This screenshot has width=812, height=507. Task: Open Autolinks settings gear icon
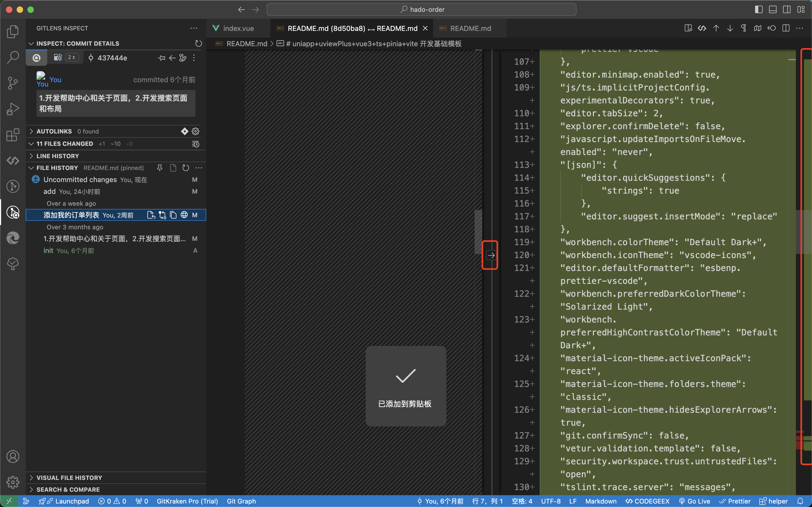tap(195, 131)
